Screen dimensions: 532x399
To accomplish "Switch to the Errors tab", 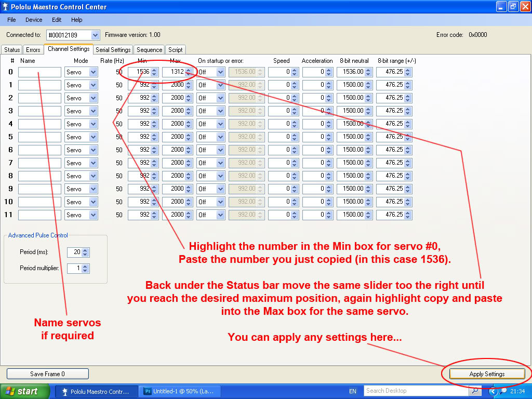I will click(x=33, y=49).
